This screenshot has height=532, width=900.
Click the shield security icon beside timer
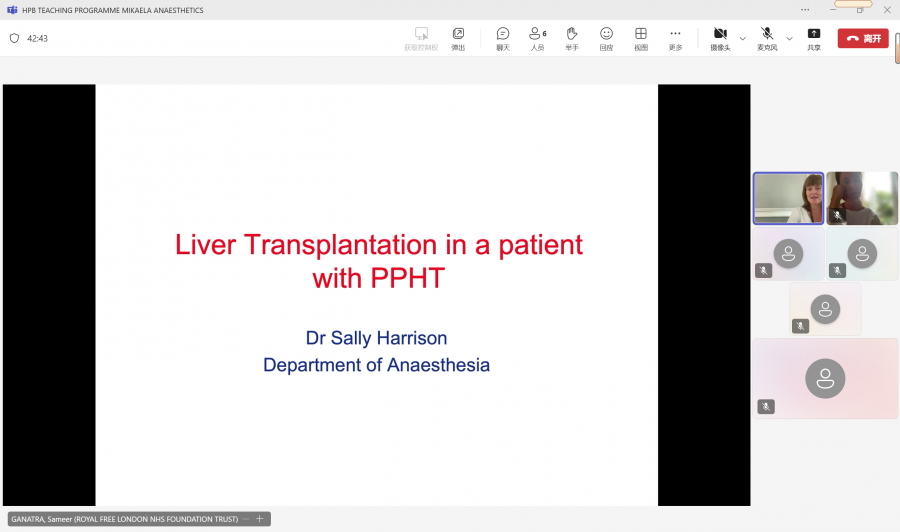[14, 38]
